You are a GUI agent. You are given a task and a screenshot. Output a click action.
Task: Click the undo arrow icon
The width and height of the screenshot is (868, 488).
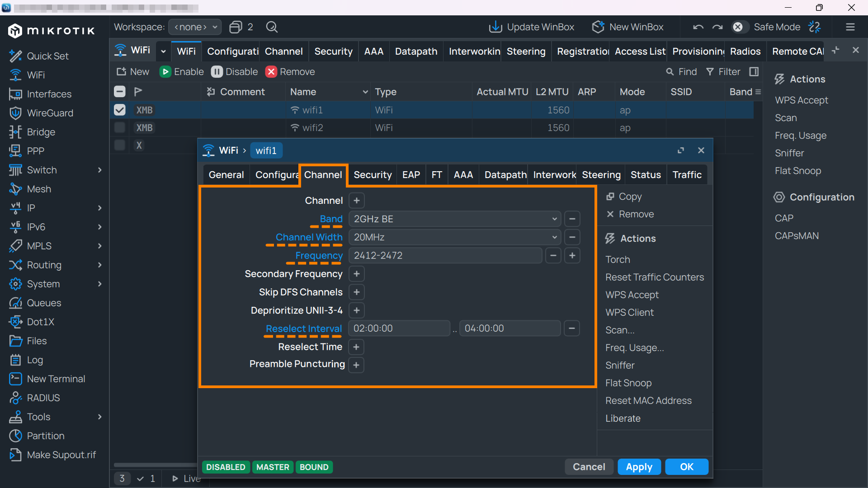tap(698, 27)
